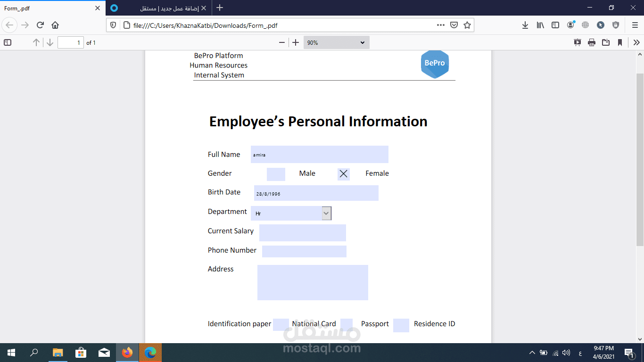Screen dimensions: 644x362
Task: Open Microsoft Edge from taskbar
Action: pos(150,352)
